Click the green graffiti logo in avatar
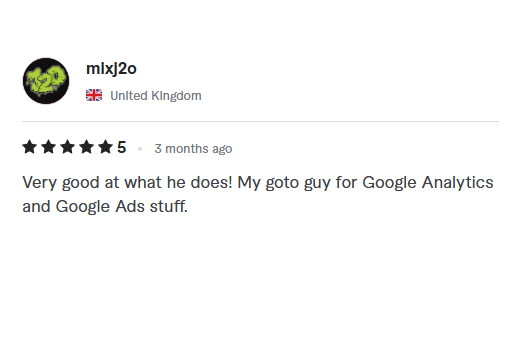The image size is (510, 360). [46, 81]
